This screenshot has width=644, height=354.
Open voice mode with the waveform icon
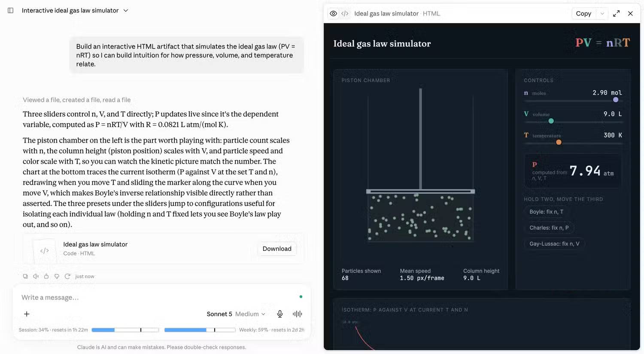coord(298,314)
